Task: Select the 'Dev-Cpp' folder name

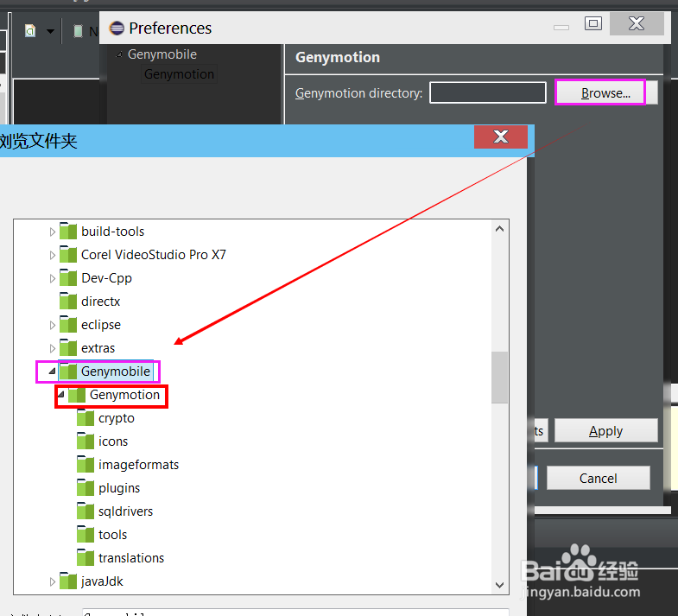Action: [106, 278]
